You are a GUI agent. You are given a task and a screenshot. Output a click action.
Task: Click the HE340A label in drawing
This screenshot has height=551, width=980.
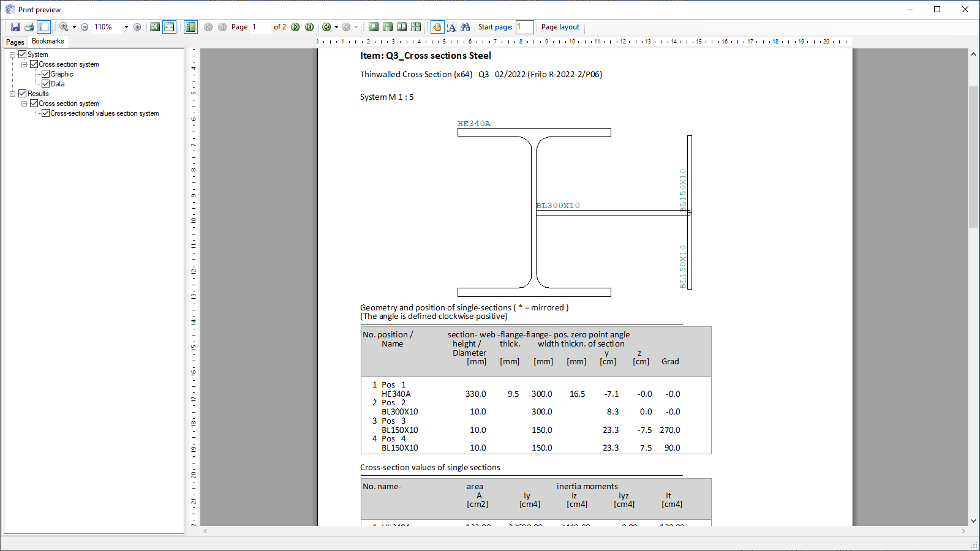pos(474,124)
